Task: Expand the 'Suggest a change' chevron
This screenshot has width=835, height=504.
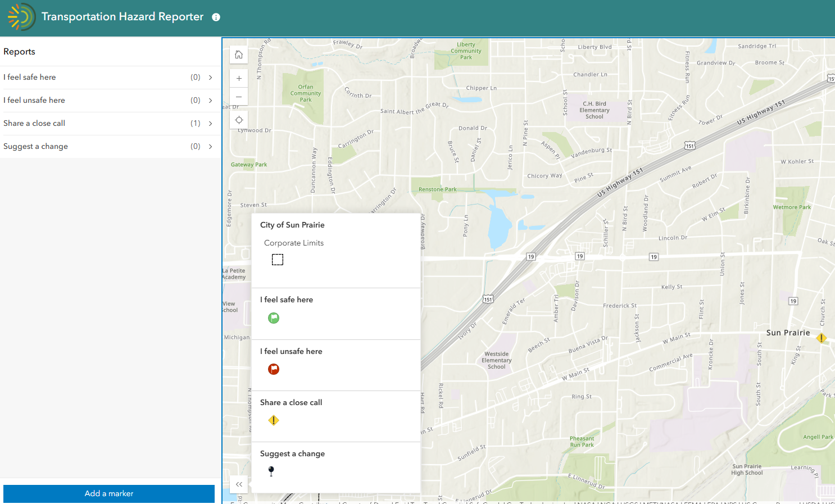Action: pos(211,147)
